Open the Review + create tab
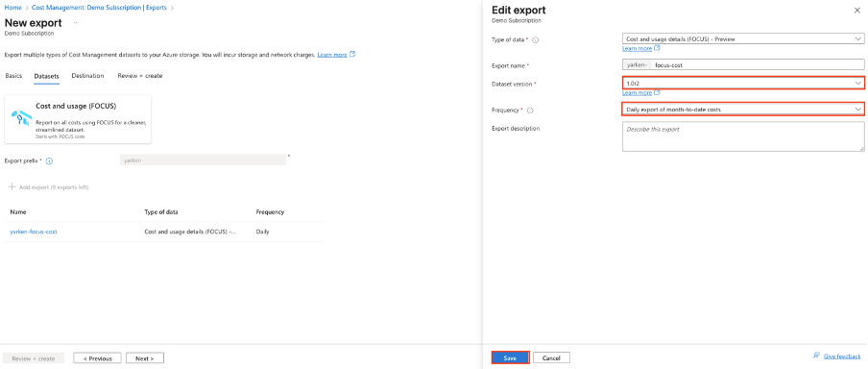 pos(140,76)
